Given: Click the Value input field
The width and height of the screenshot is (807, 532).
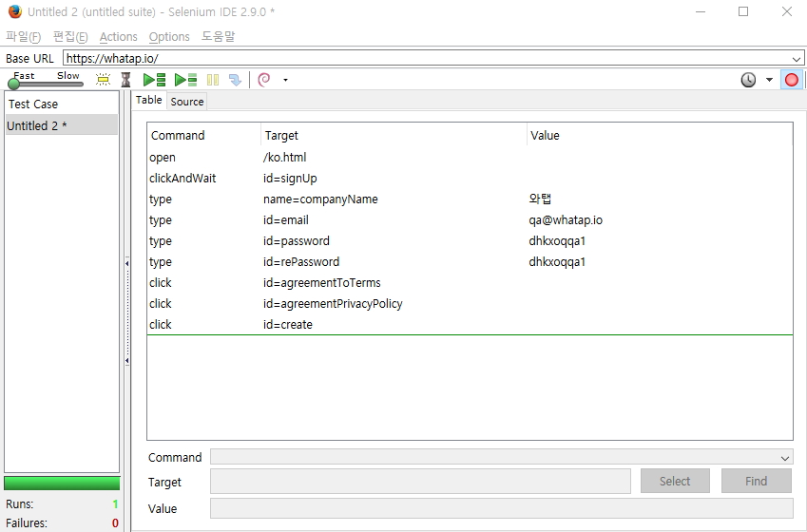Looking at the screenshot, I should click(x=501, y=508).
